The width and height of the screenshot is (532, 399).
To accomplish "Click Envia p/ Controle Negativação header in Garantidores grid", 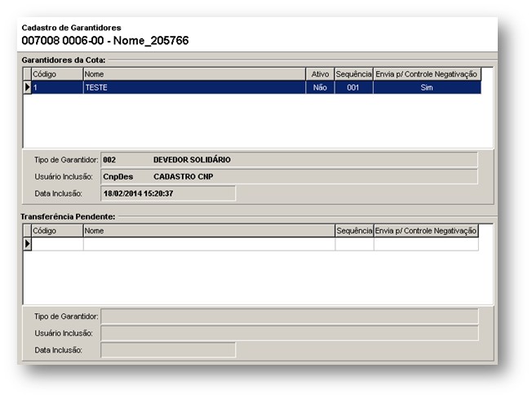I will pos(427,74).
